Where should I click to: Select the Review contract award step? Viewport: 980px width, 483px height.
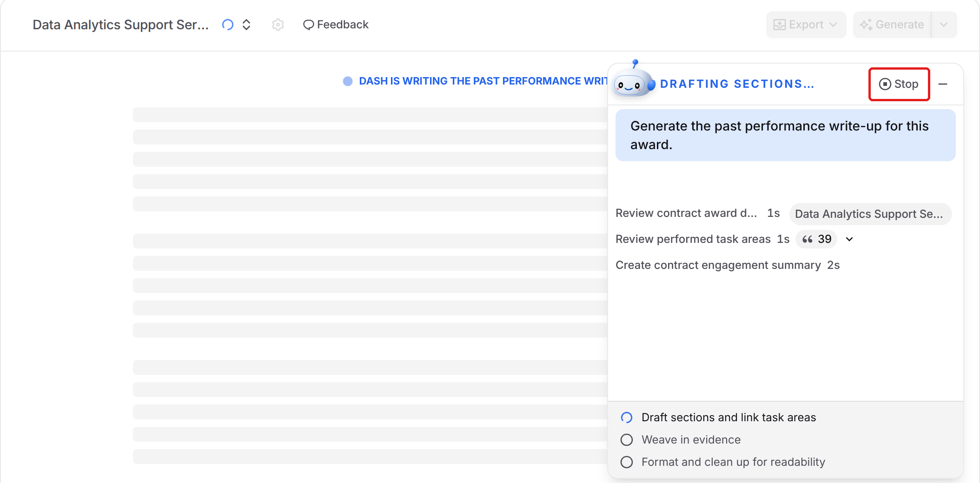tap(686, 213)
